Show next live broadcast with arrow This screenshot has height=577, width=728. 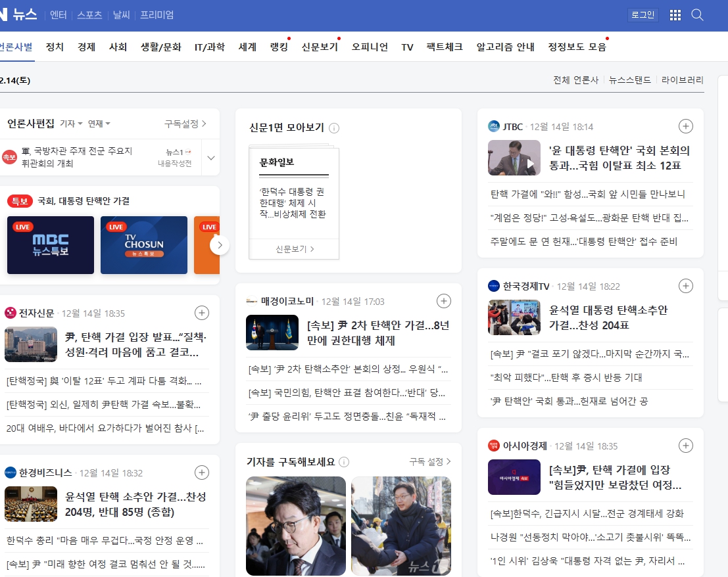[x=220, y=245]
